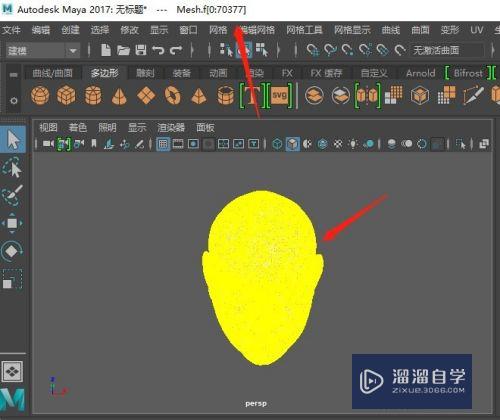Open the viewport 照明 menu
This screenshot has height=420, width=500.
[x=107, y=127]
